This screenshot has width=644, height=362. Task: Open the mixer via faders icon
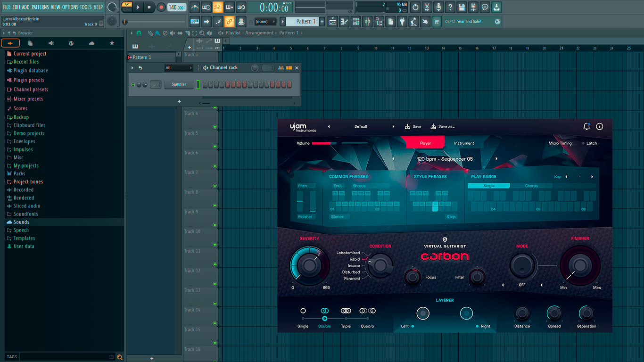point(367,21)
